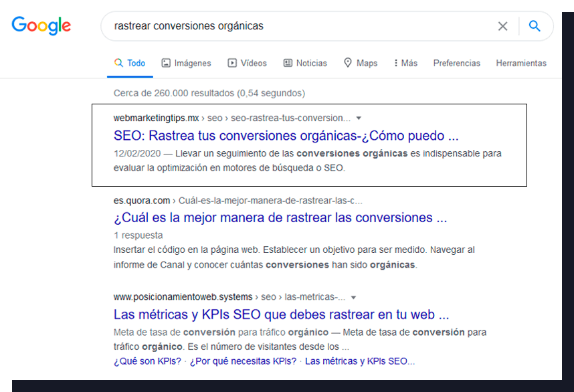This screenshot has width=574, height=392.
Task: Follow the ¿Qué son KPIs? sitelink
Action: (147, 361)
